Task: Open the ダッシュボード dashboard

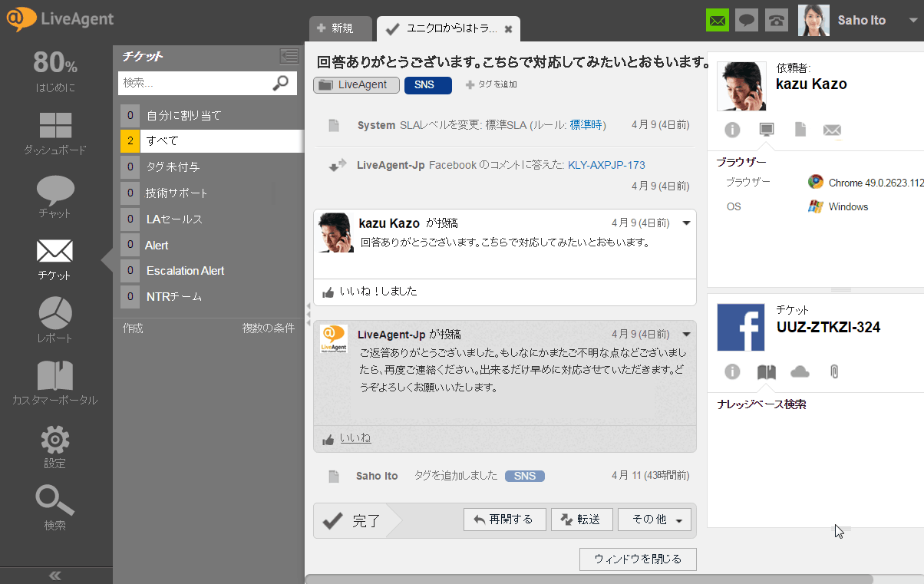Action: tap(55, 134)
